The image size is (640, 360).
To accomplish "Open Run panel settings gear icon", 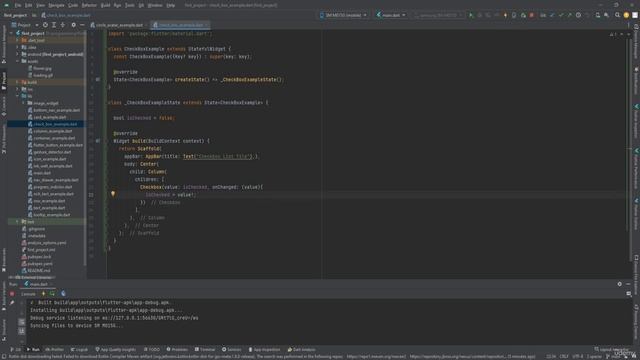I will click(x=620, y=284).
